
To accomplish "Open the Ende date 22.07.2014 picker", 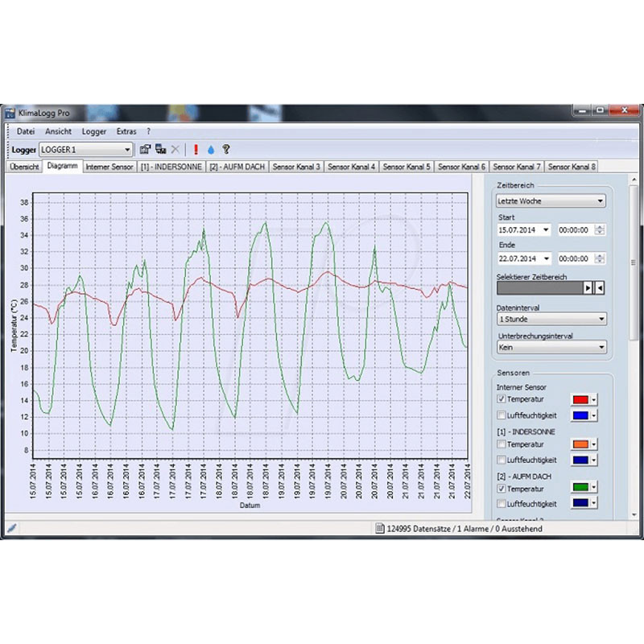I will 524,258.
